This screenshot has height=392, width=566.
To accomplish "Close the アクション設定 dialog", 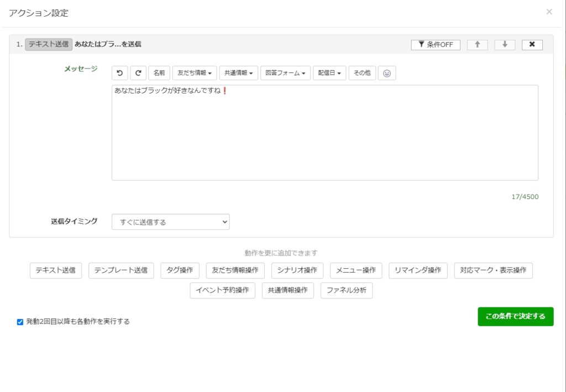I will [x=549, y=12].
